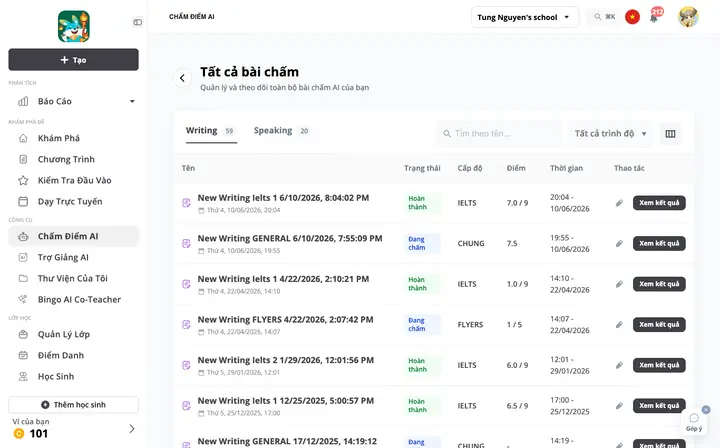View results for Ielts 1 2:10:21 PM
720x448 pixels.
tap(659, 284)
